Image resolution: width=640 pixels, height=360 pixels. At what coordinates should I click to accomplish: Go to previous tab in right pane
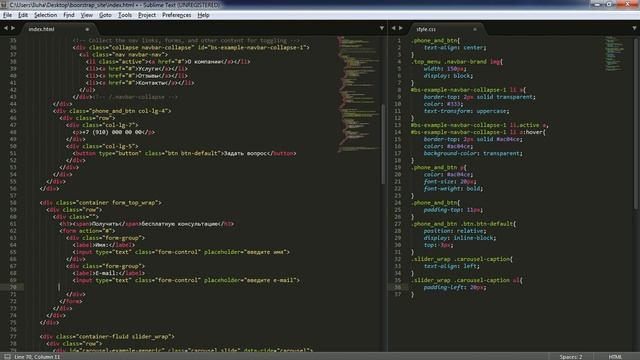coord(393,28)
